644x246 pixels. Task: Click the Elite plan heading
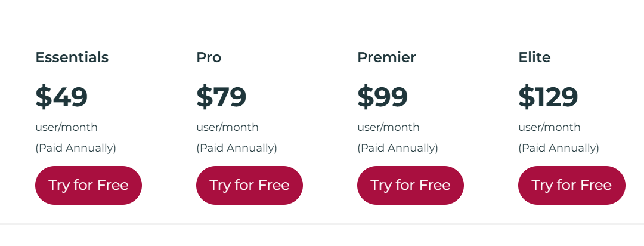[534, 57]
